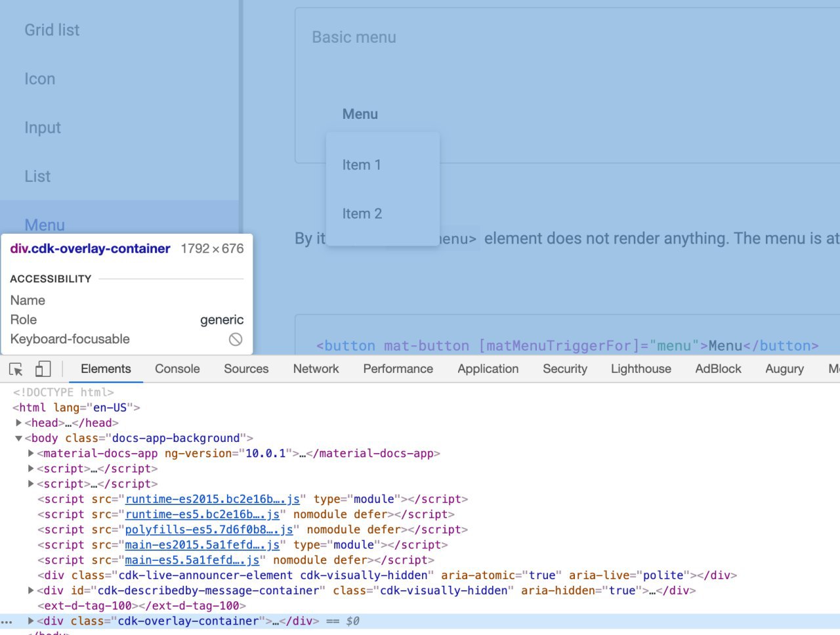Switch to the Elements tab
The image size is (840, 635).
click(106, 369)
